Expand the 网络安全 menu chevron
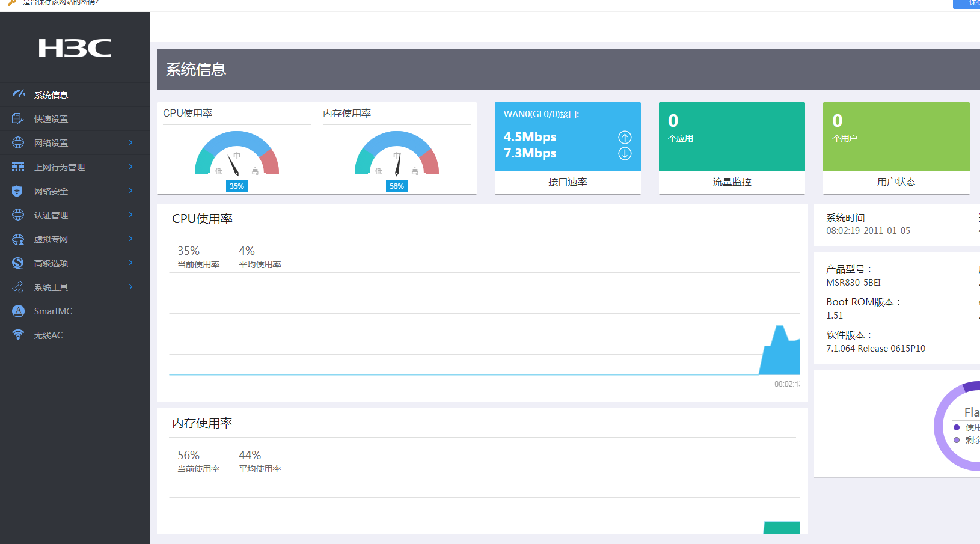Viewport: 980px width, 544px height. pos(130,191)
